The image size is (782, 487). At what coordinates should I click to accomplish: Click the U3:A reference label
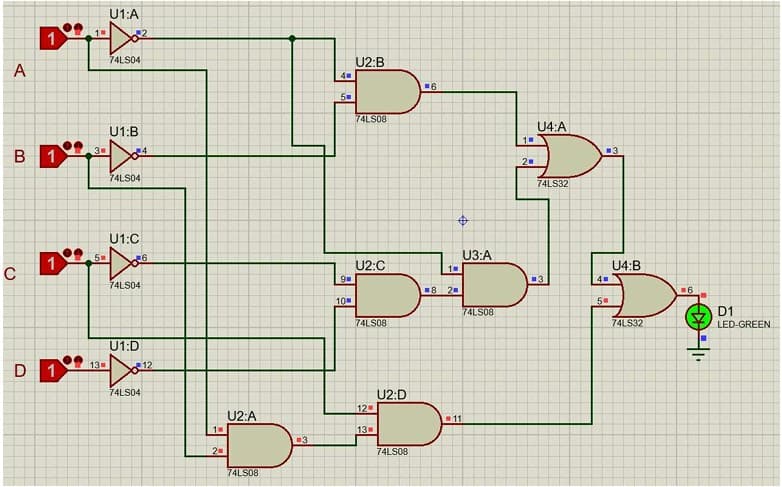click(477, 255)
